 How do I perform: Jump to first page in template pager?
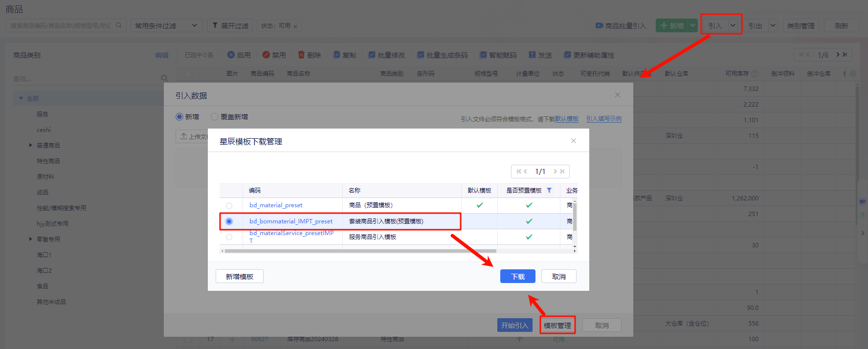click(519, 172)
